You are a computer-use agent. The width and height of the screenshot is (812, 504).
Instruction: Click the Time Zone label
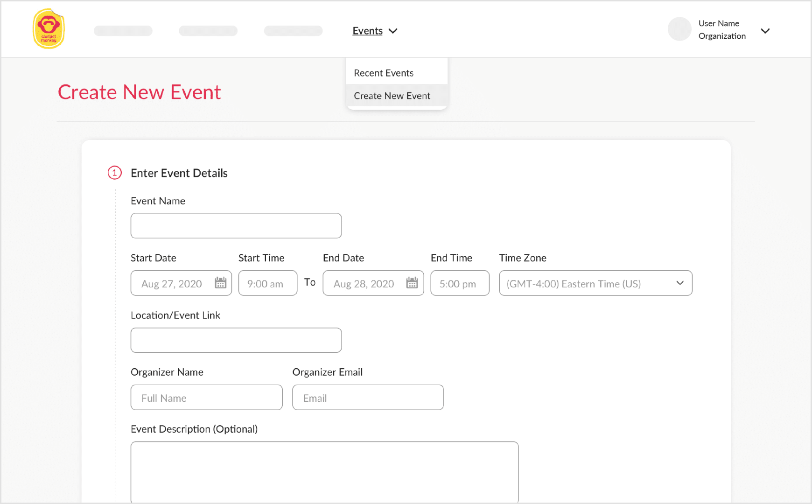523,258
